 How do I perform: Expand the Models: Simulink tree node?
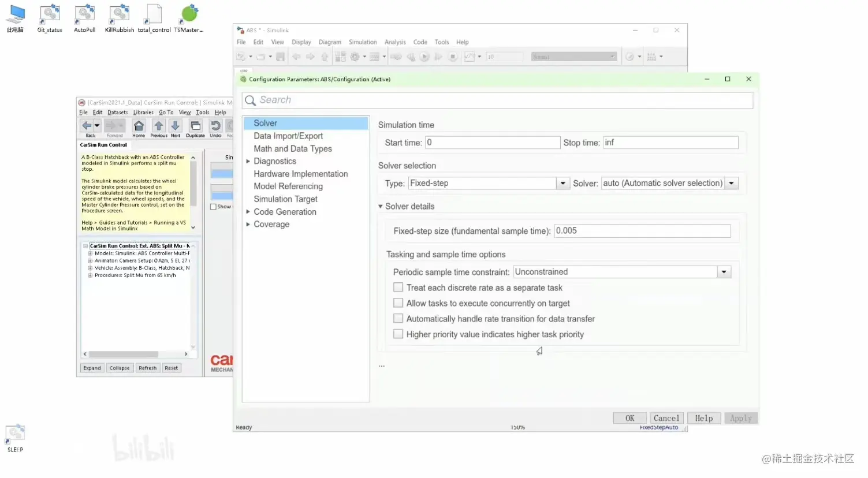(90, 253)
